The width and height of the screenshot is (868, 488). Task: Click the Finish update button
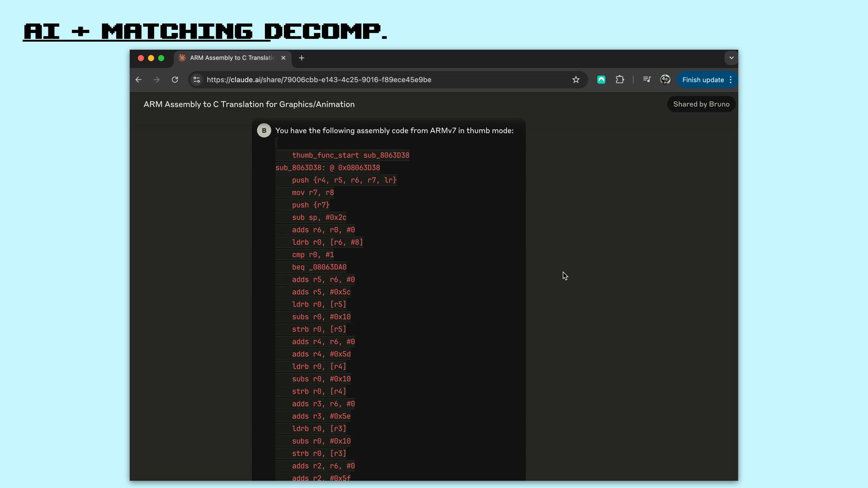[703, 80]
